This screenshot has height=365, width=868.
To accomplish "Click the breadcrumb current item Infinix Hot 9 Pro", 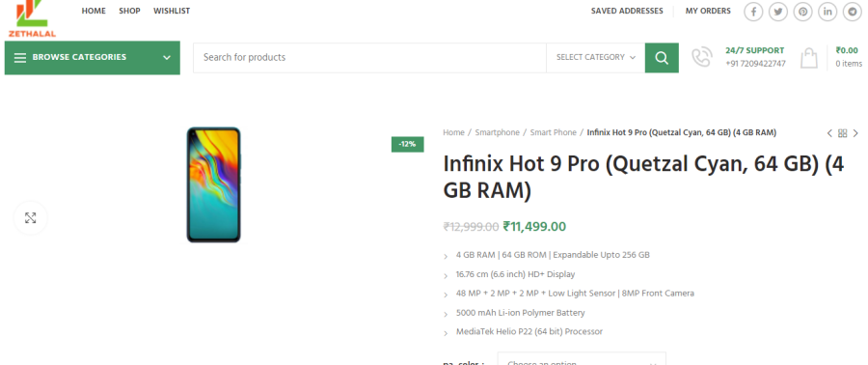I will tap(682, 133).
